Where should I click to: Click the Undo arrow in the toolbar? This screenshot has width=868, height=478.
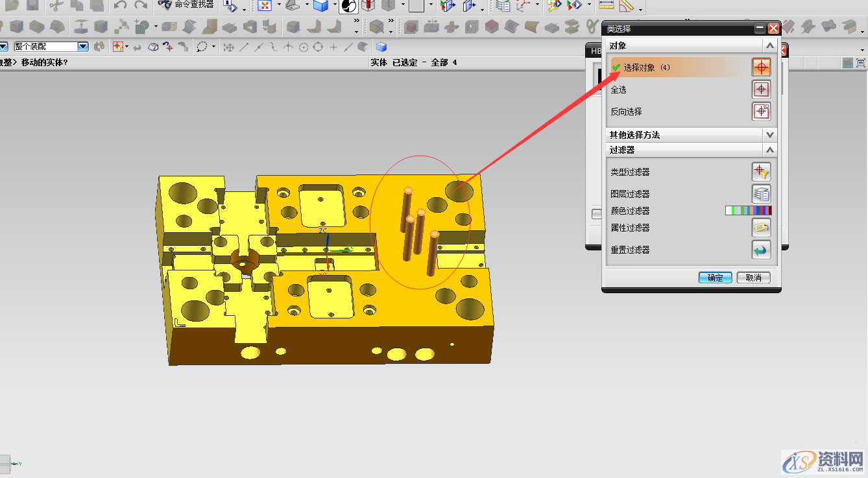point(120,6)
